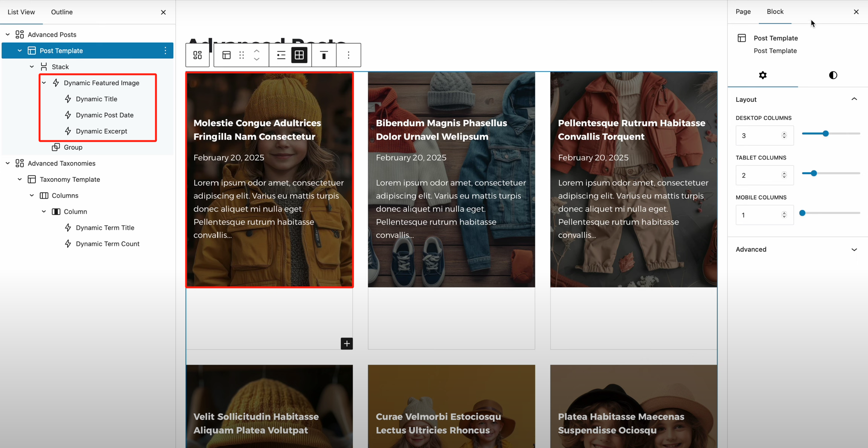868x448 pixels.
Task: Open Post Template options in List View
Action: (165, 51)
